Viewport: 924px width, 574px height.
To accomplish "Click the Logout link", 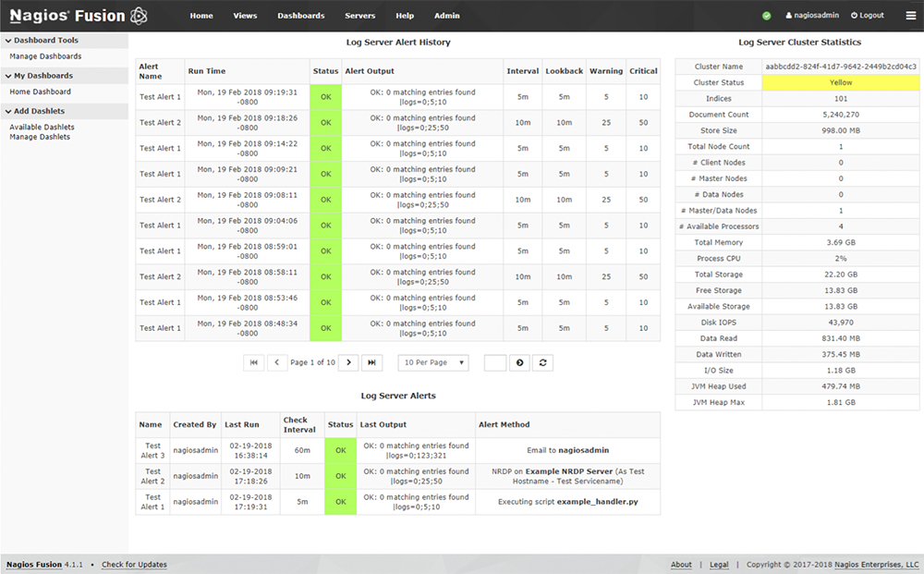I will tap(867, 16).
